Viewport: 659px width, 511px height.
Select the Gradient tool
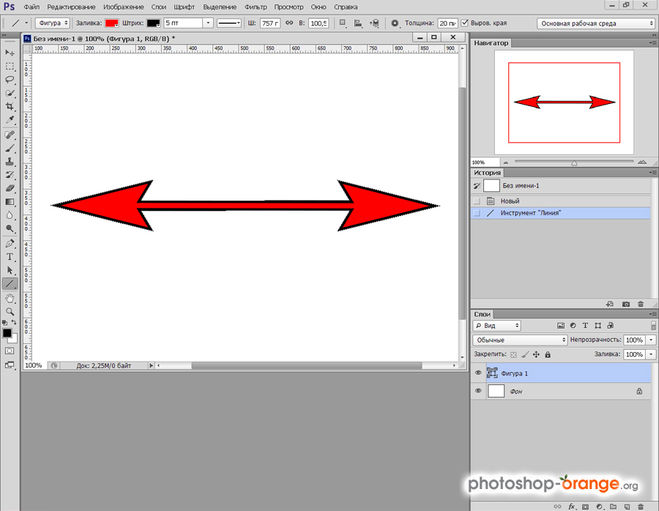[10, 202]
